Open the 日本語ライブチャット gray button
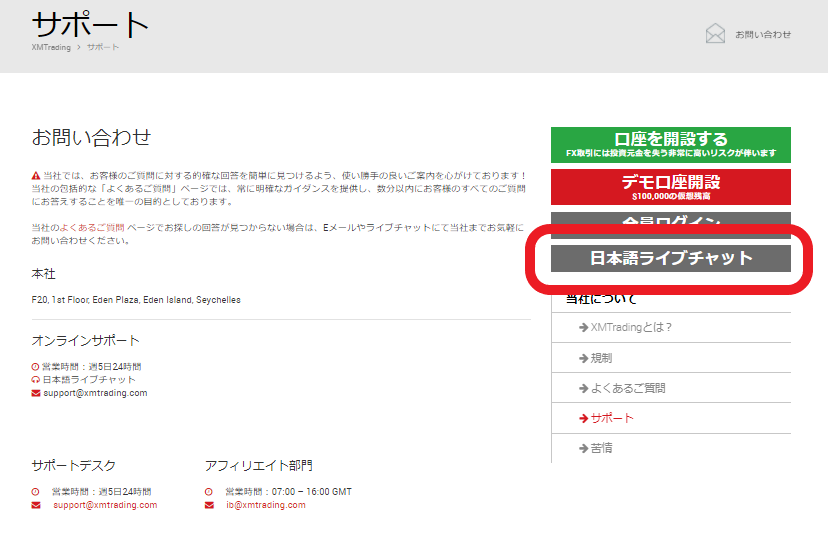The height and width of the screenshot is (541, 828). tap(670, 258)
